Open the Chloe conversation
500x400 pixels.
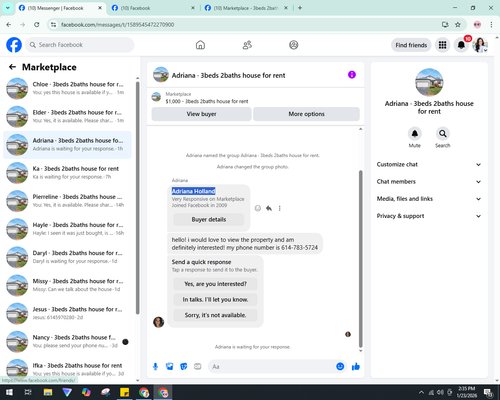[x=67, y=89]
